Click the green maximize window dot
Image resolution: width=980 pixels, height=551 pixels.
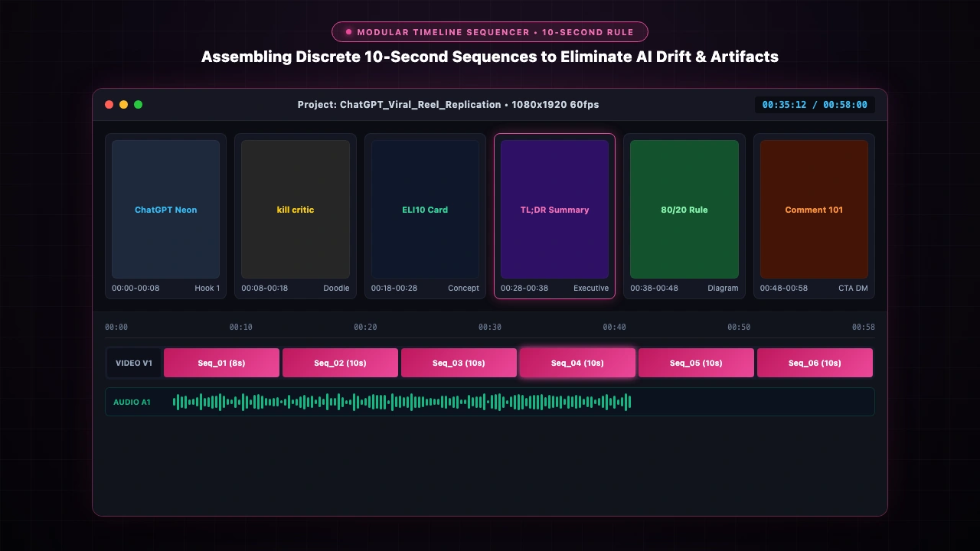point(139,105)
